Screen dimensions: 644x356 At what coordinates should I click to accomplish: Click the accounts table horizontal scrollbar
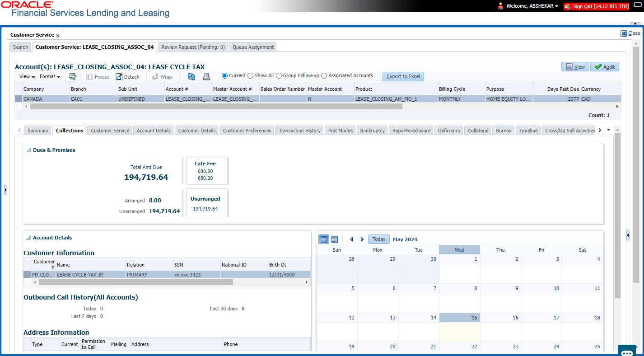coord(216,106)
